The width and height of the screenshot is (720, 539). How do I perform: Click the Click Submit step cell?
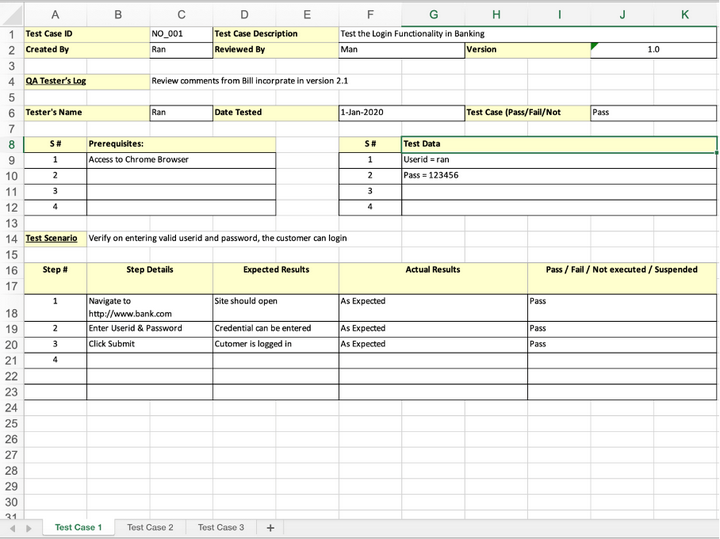point(150,344)
